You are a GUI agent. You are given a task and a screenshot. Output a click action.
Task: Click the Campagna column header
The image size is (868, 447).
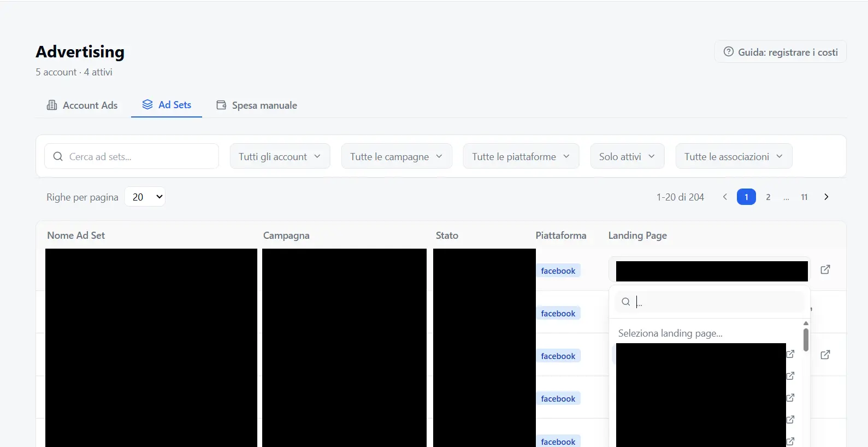[286, 236]
